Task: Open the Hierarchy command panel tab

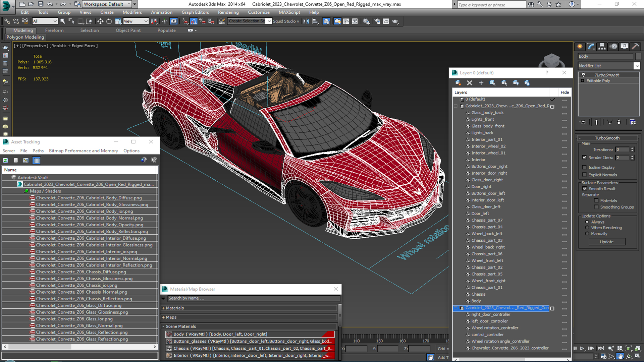Action: coord(602,46)
